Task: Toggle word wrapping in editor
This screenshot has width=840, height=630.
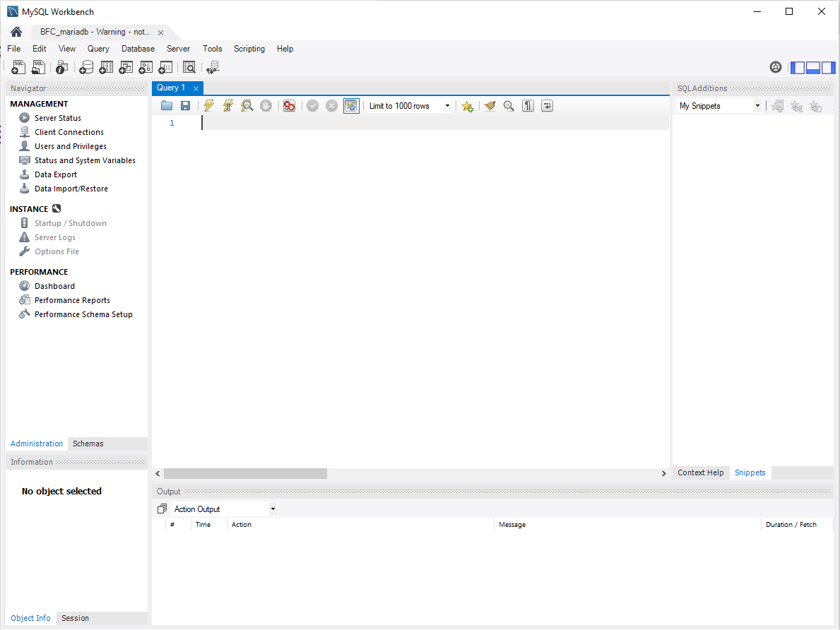Action: point(547,106)
